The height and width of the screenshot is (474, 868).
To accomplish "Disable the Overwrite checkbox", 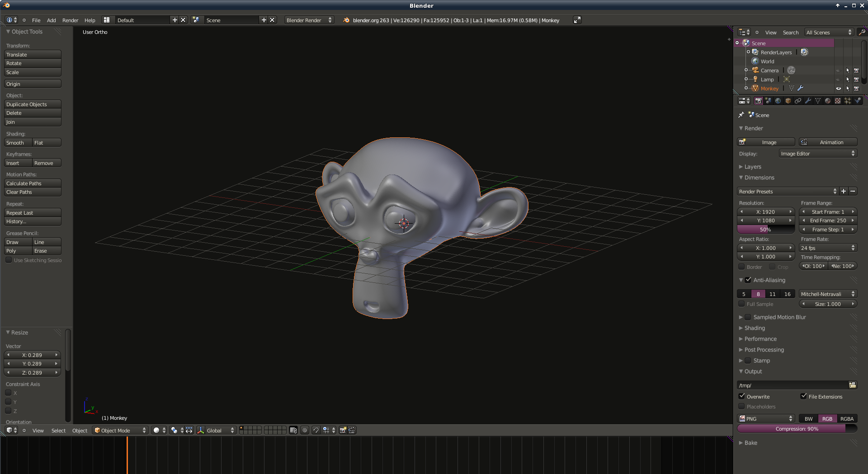I will (x=742, y=396).
